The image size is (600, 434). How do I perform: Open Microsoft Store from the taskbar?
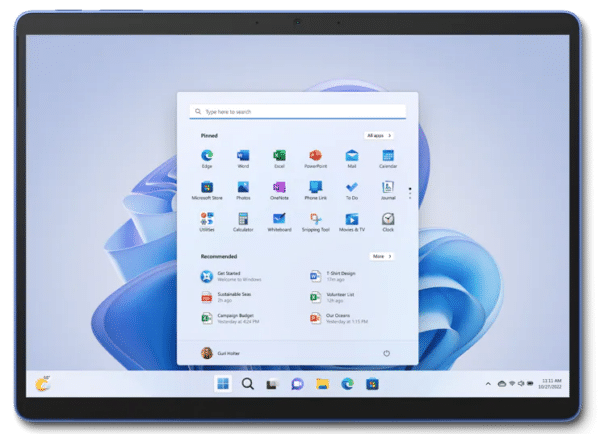[x=372, y=384]
